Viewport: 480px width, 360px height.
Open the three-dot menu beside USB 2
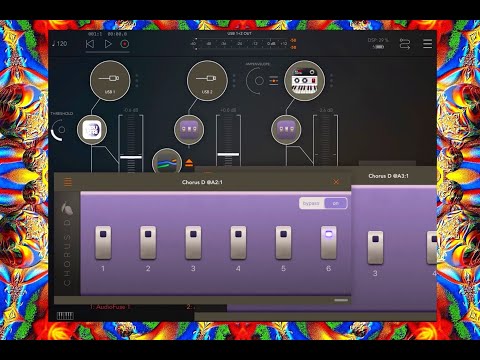point(234,81)
